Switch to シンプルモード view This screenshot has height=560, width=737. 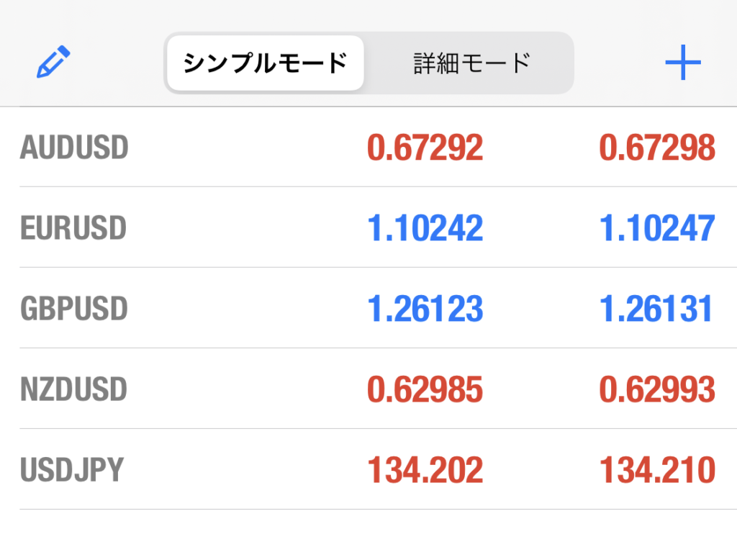[x=266, y=63]
